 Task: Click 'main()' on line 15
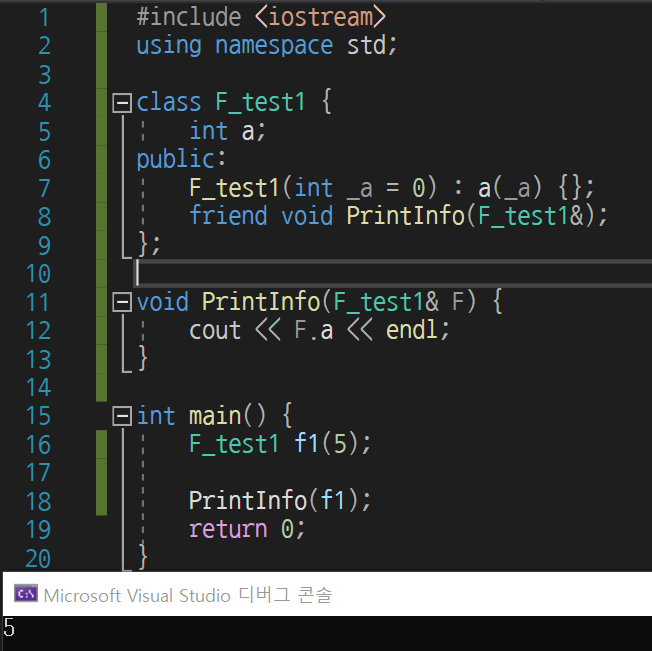point(227,416)
